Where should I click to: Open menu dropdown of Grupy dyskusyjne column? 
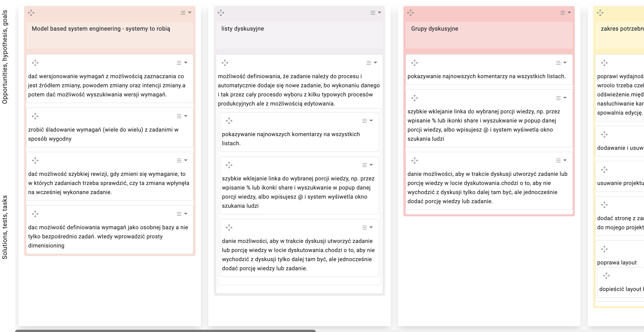pos(565,13)
